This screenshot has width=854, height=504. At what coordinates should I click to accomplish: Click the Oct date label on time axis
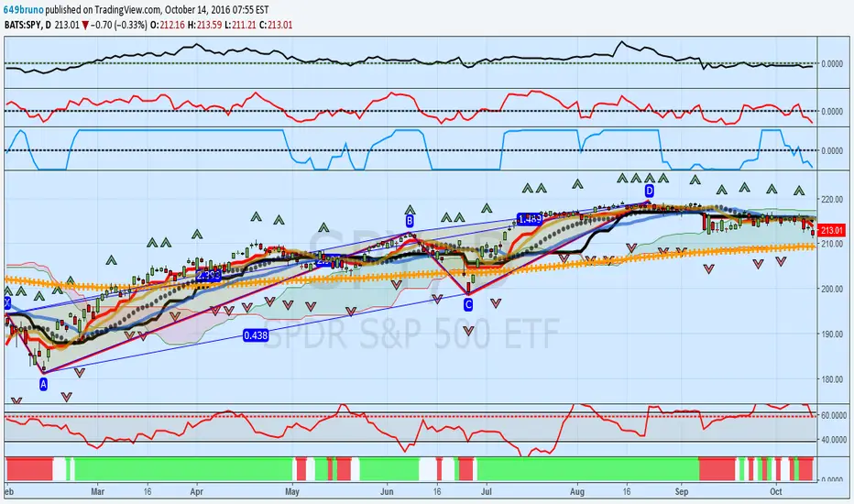[x=776, y=491]
